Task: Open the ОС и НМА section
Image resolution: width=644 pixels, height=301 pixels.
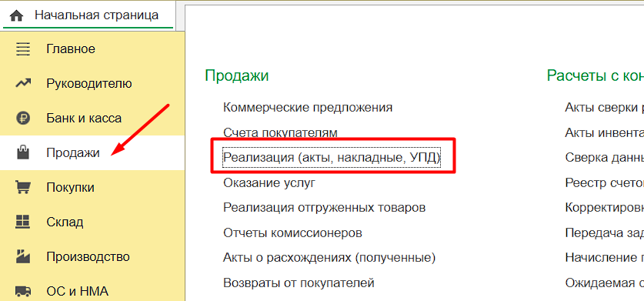Action: pos(92,290)
